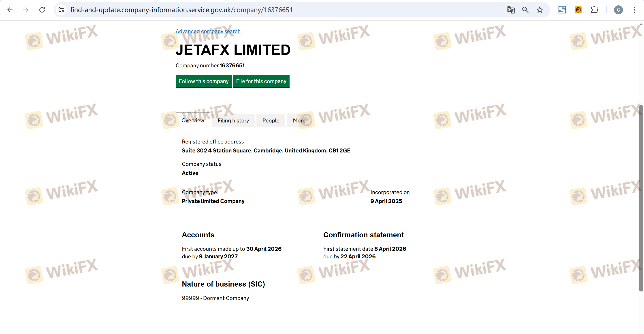Open the More tab

click(299, 121)
